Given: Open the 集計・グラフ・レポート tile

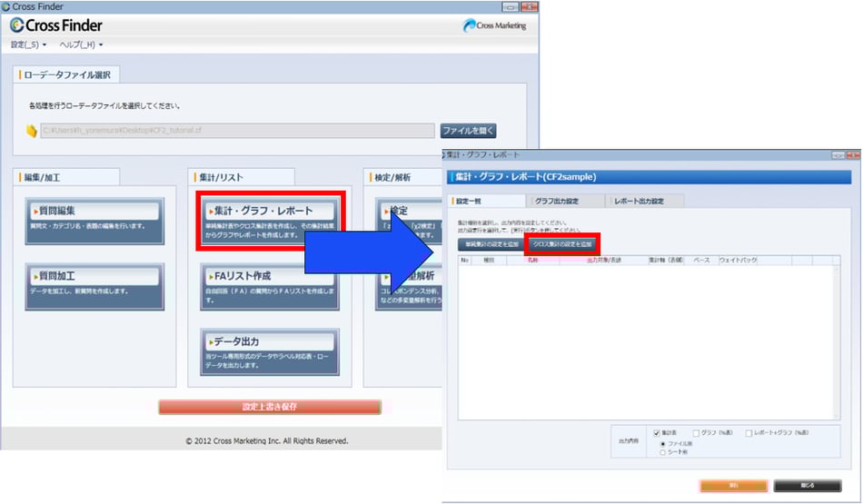Looking at the screenshot, I should click(269, 219).
